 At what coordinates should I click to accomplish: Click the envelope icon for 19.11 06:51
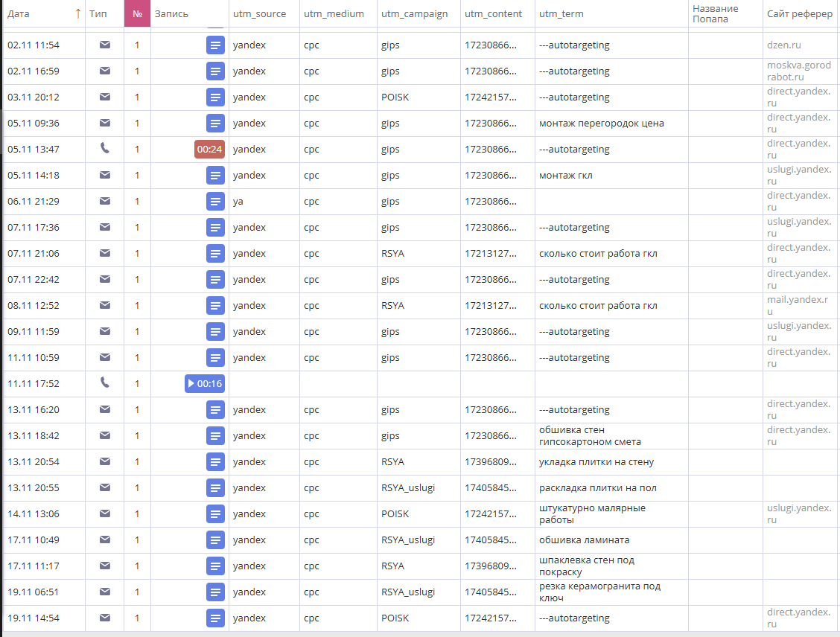tap(105, 592)
